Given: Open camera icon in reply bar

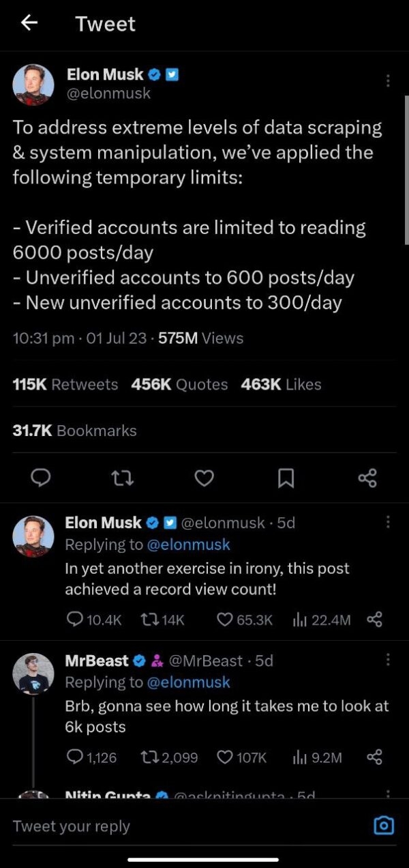Looking at the screenshot, I should (384, 826).
